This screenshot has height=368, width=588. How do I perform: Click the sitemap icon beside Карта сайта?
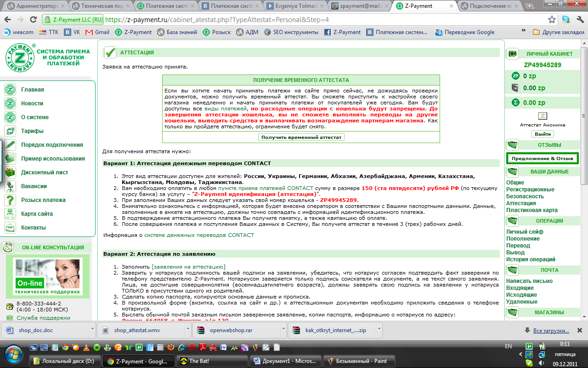click(x=10, y=214)
